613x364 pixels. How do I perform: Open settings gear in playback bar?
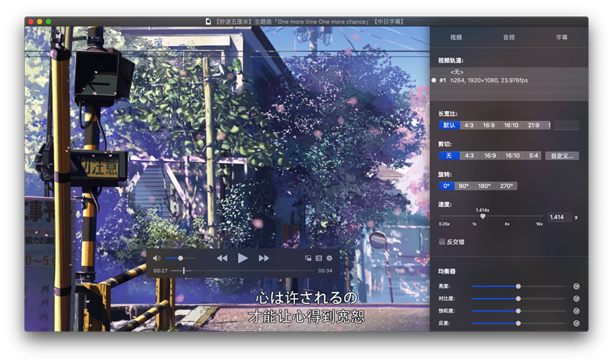(329, 258)
